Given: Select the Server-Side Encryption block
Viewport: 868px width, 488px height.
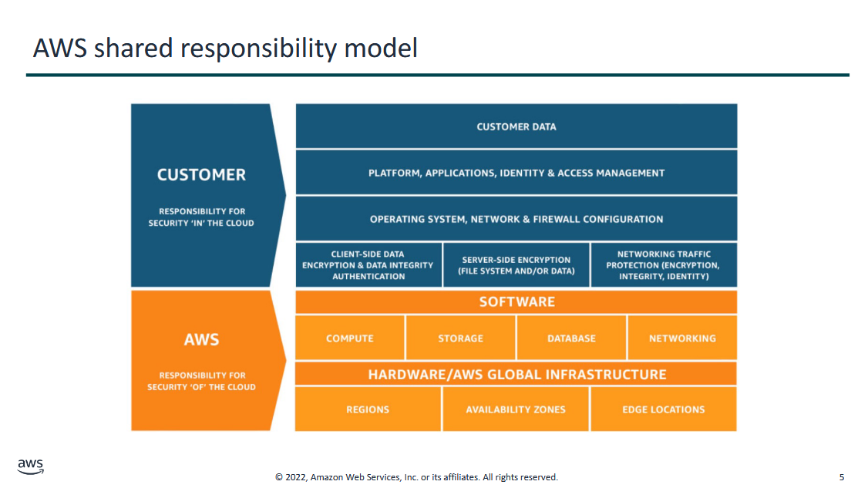Looking at the screenshot, I should point(516,265).
